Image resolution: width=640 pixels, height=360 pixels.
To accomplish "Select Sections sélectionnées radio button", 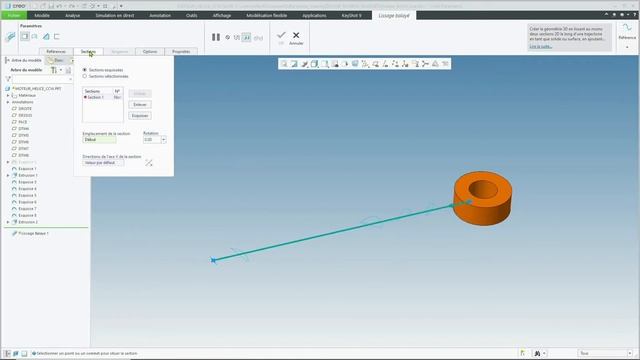I will pos(85,76).
